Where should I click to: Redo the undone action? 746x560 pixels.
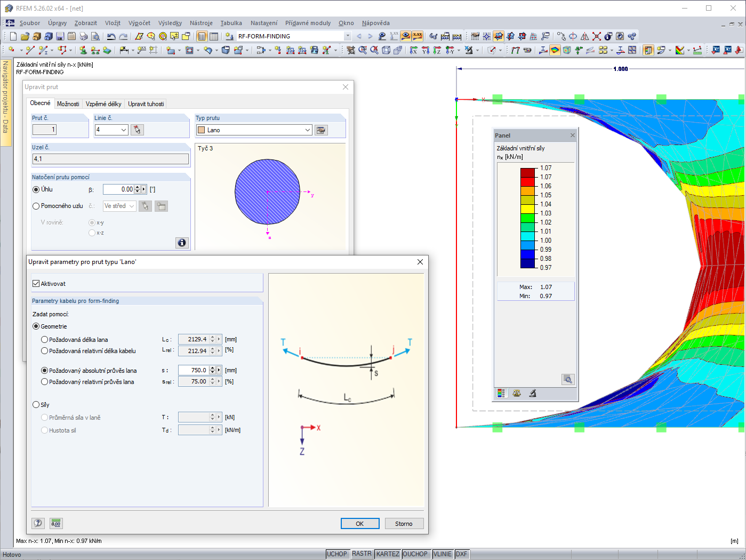(123, 36)
